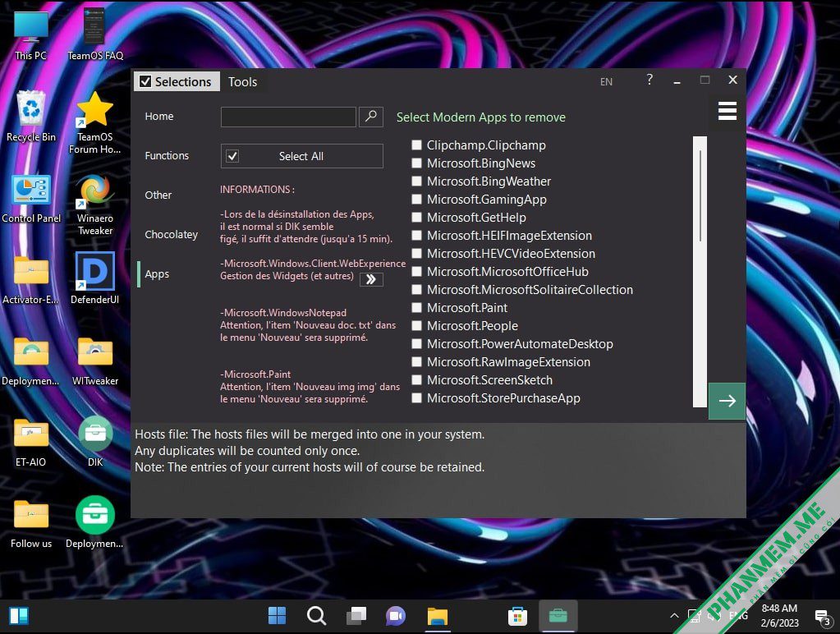Viewport: 840px width, 634px height.
Task: Check Microsoft.BingNews for removal
Action: tap(416, 163)
